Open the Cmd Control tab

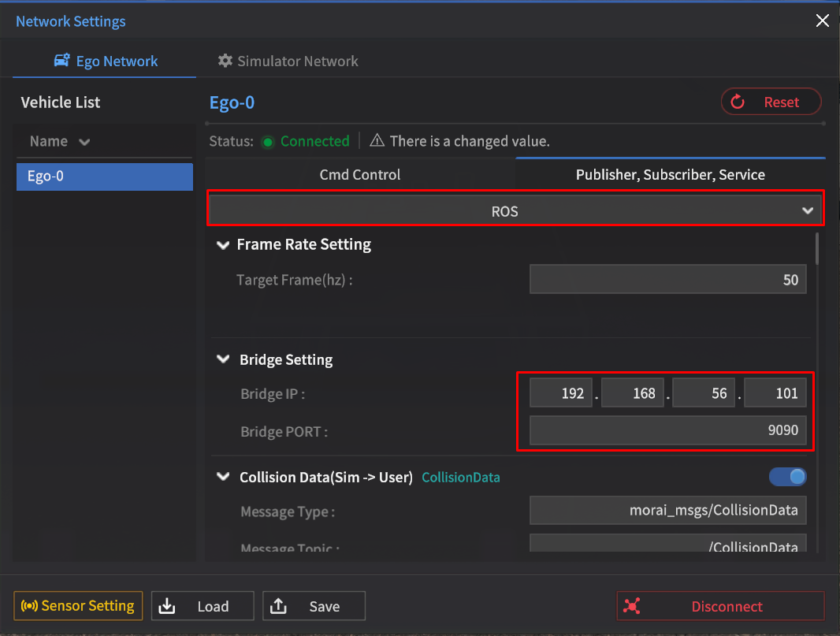click(360, 175)
